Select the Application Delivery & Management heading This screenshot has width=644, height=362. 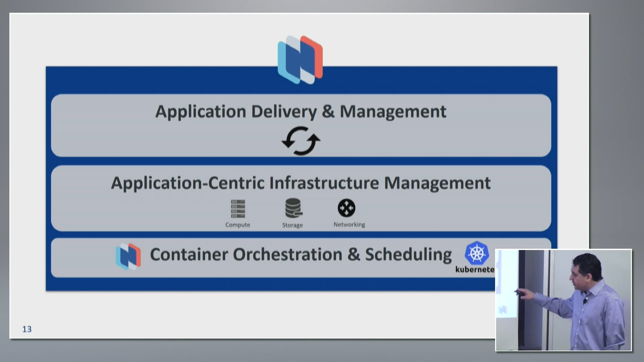point(301,112)
